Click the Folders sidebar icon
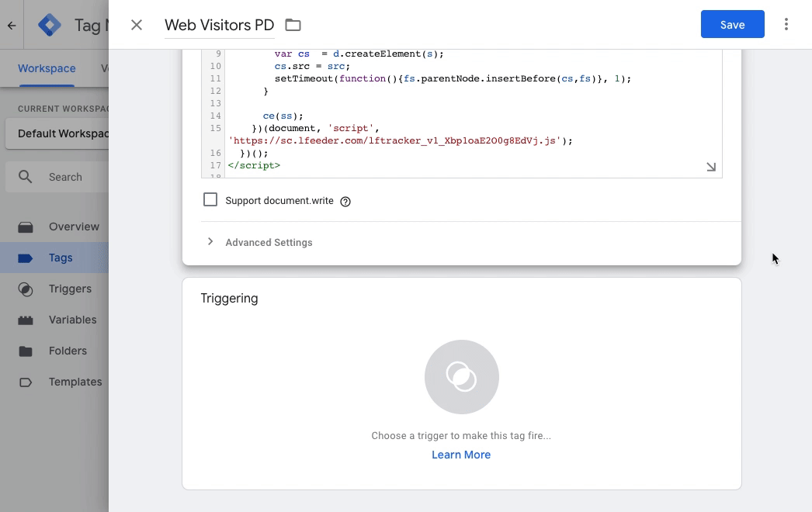 click(x=26, y=351)
